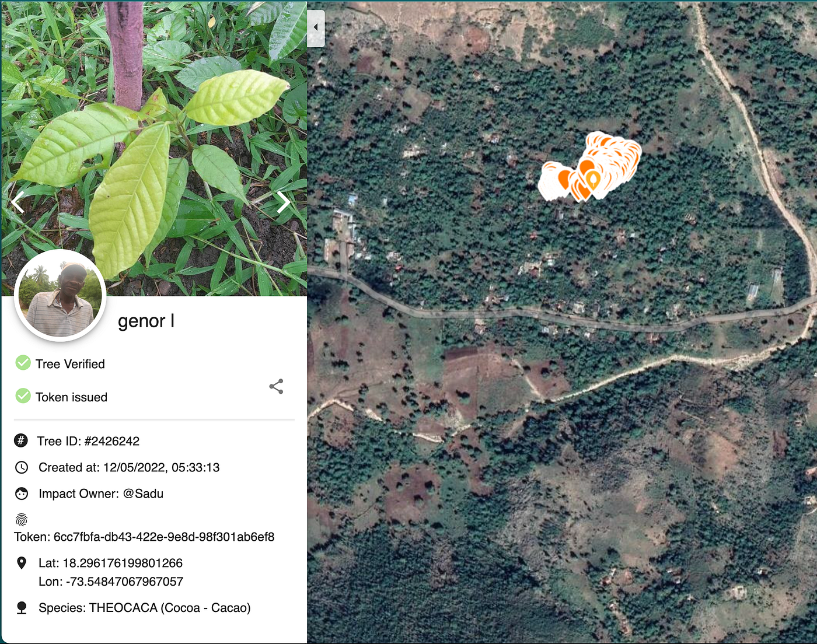The width and height of the screenshot is (817, 644).
Task: Click the face icon beside Impact Owner
Action: click(21, 494)
